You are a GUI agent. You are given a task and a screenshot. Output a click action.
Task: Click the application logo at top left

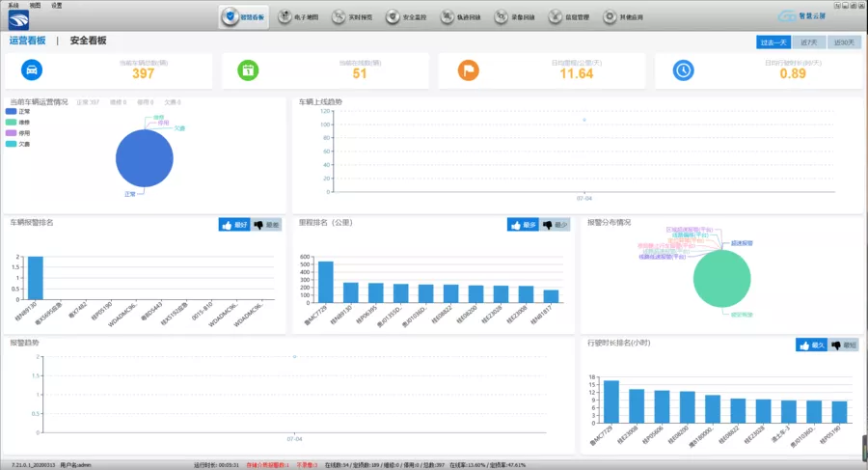click(18, 20)
